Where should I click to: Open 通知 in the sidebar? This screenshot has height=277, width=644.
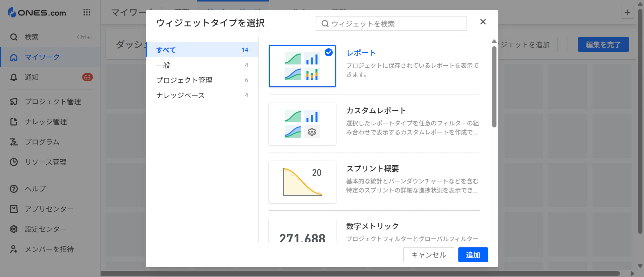pyautogui.click(x=50, y=77)
